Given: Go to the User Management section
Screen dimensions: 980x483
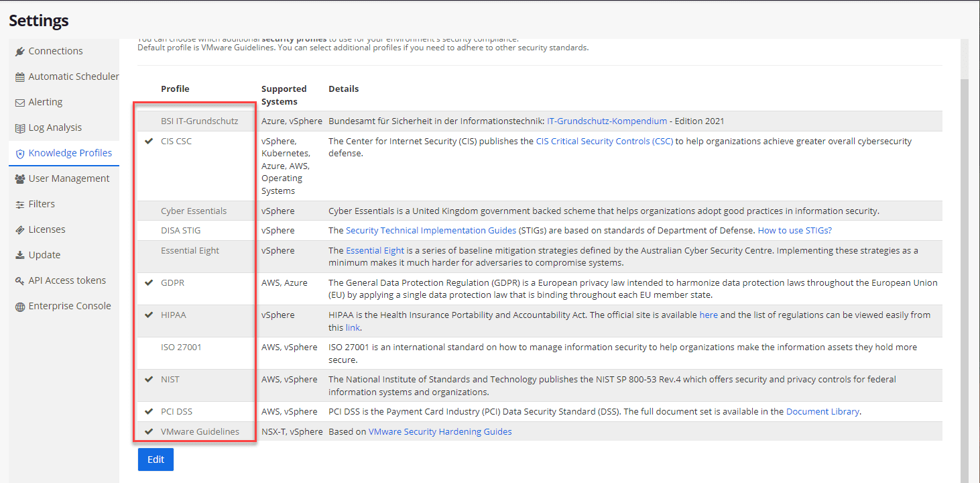Looking at the screenshot, I should [x=68, y=178].
